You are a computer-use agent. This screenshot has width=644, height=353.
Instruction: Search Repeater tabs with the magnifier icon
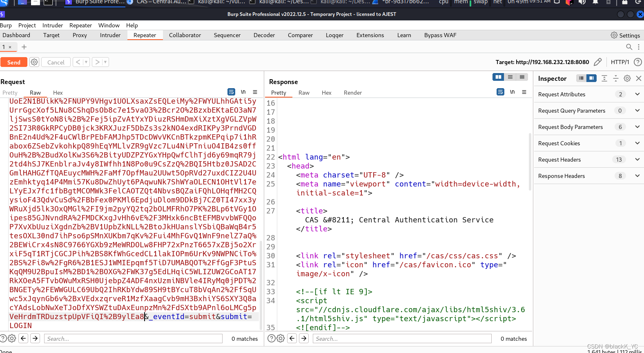coord(629,47)
